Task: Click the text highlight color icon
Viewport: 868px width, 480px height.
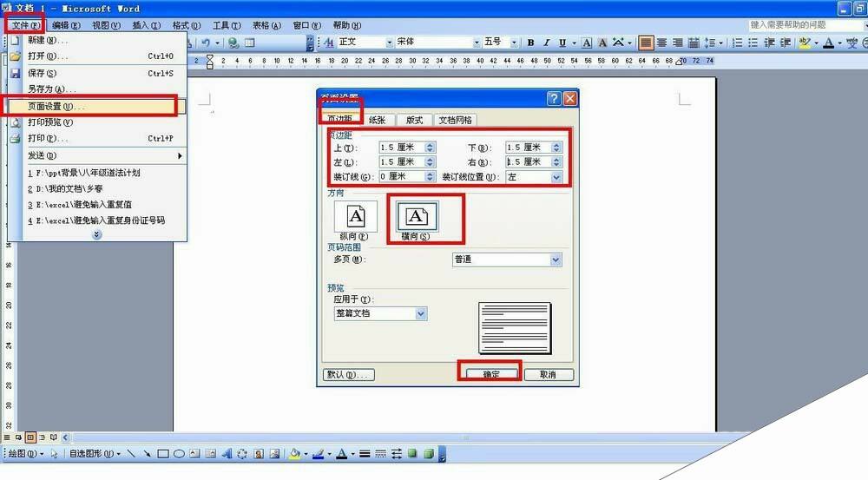Action: coord(805,42)
